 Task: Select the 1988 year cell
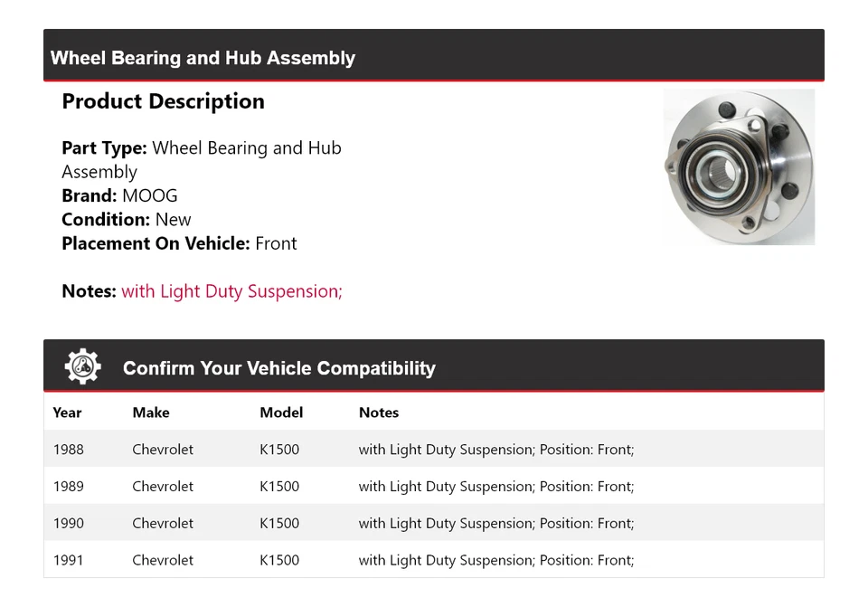68,450
